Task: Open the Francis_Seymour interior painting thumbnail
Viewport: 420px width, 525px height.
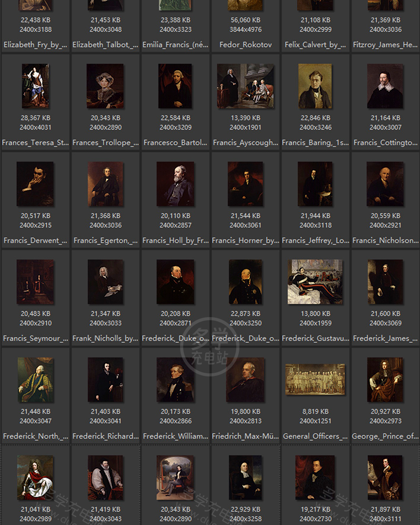Action: (x=35, y=282)
